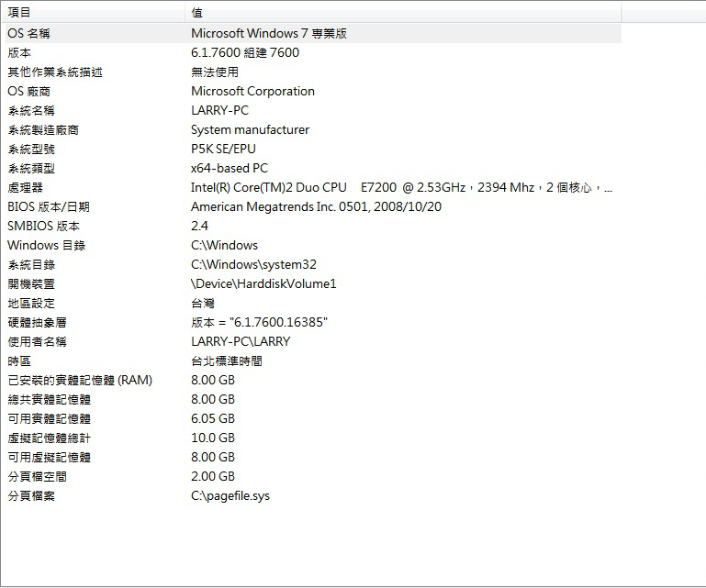Screen dimensions: 706x588
Task: Select the 8.00 GB value for 已安裝的實體記憶體
Action: [213, 381]
